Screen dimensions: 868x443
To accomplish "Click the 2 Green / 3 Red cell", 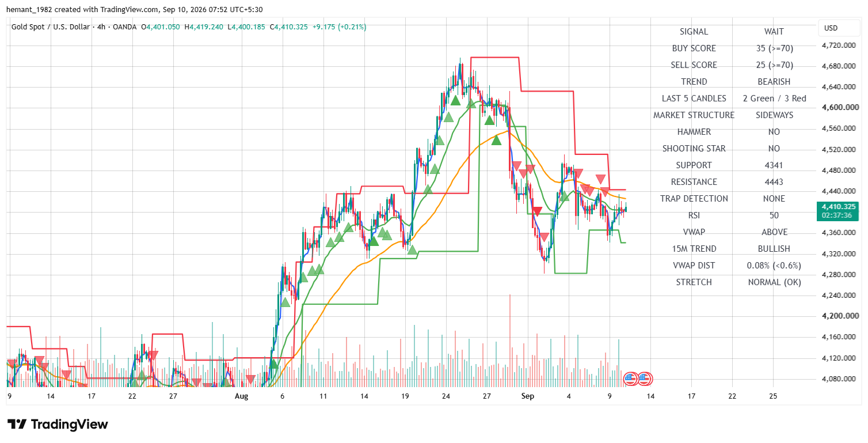I will 774,99.
